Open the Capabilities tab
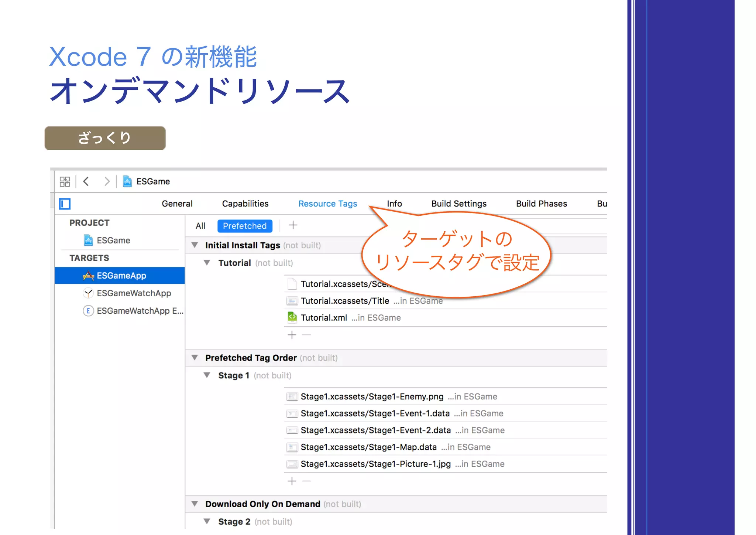This screenshot has height=535, width=756. pyautogui.click(x=245, y=204)
